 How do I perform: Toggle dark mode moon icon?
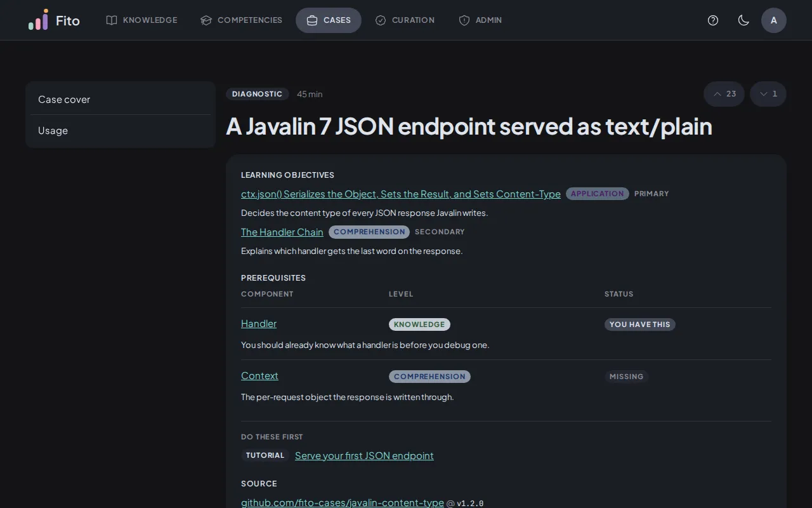click(x=743, y=20)
